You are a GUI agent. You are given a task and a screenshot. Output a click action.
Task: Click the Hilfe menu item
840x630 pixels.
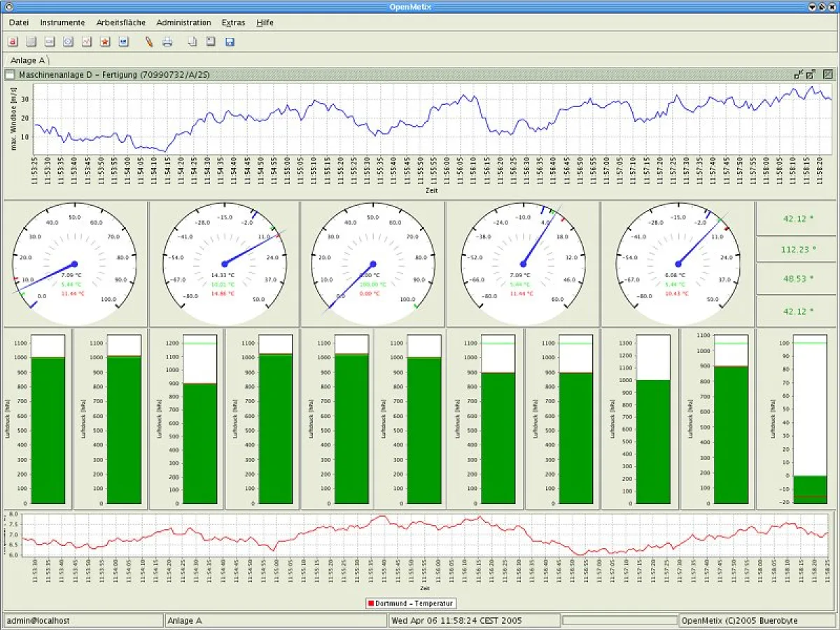tap(265, 22)
